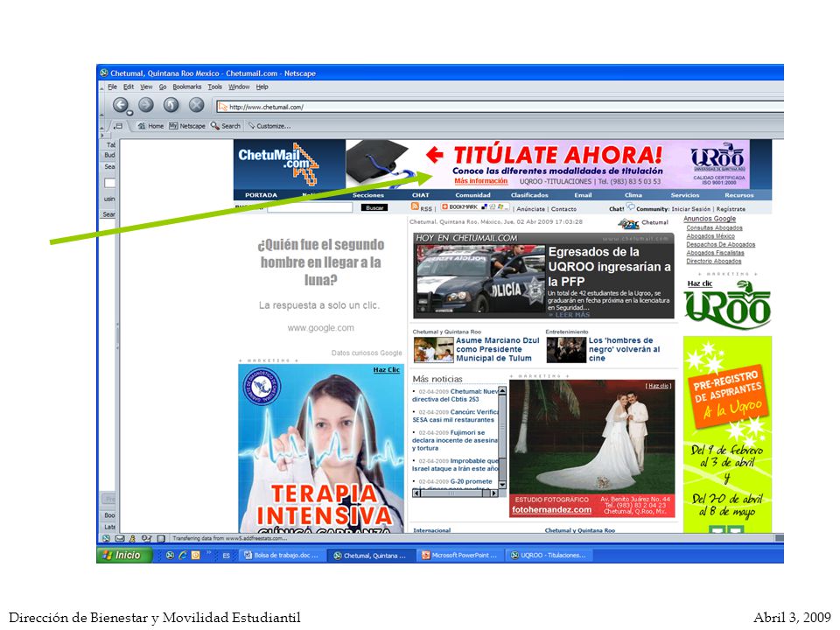Open Los 'hombres de negro' headline
The width and height of the screenshot is (840, 630).
tap(624, 349)
